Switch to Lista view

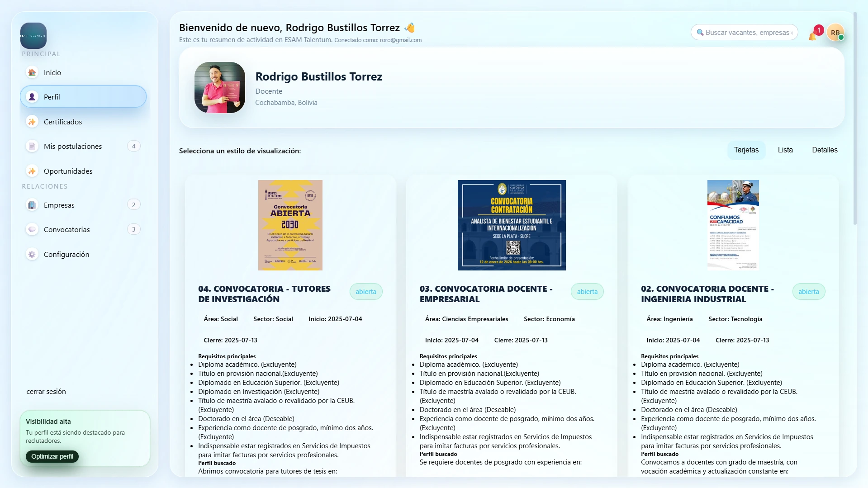[785, 150]
